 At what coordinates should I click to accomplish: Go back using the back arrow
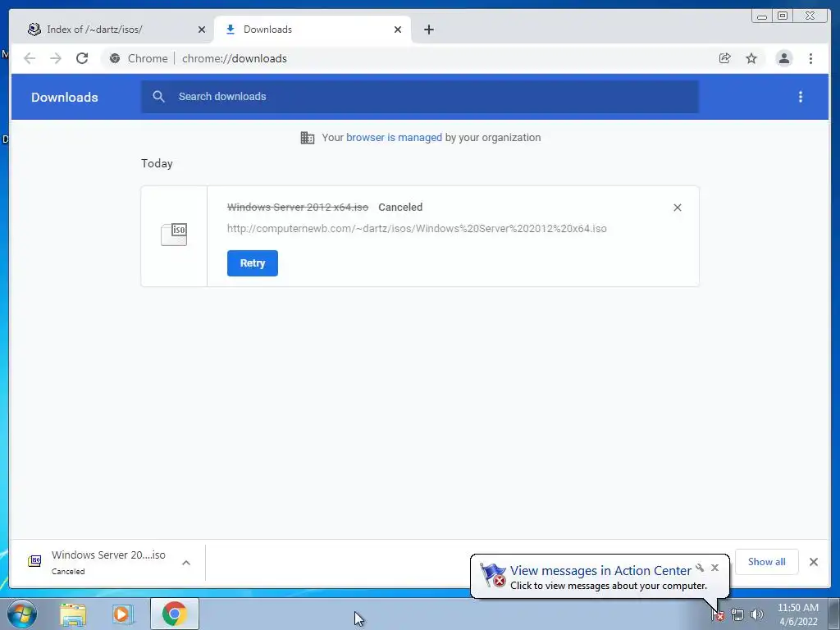pos(30,58)
